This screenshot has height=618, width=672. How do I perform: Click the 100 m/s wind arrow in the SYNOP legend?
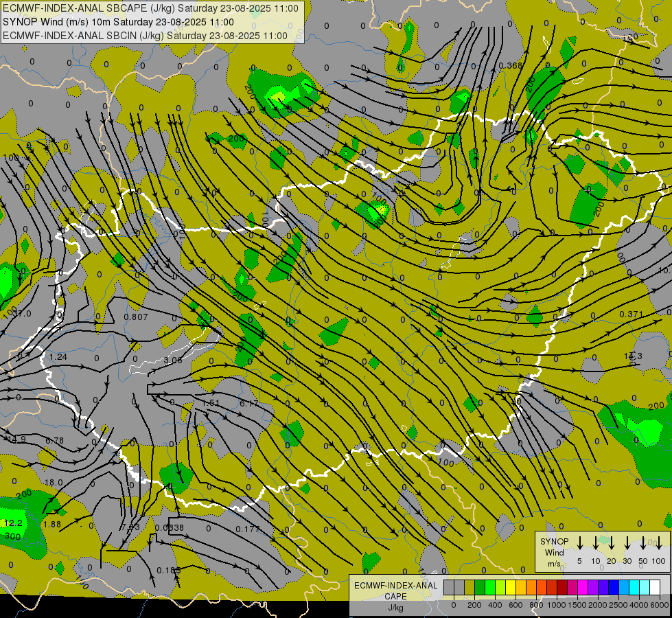(x=659, y=542)
